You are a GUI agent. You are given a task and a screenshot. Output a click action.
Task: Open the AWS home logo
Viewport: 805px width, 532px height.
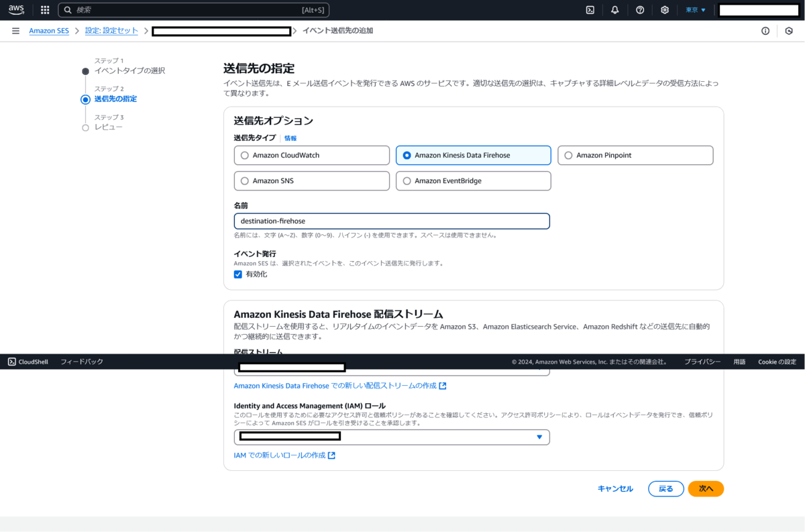[x=16, y=10]
